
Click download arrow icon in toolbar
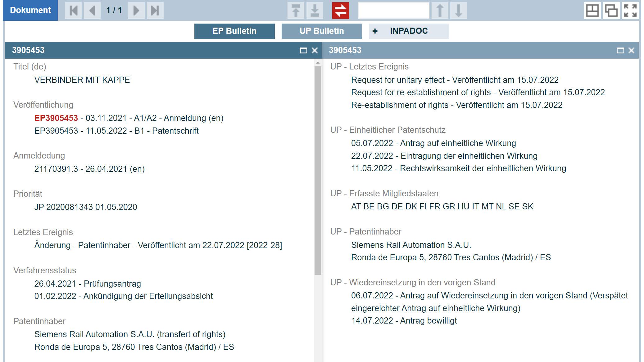tap(315, 10)
